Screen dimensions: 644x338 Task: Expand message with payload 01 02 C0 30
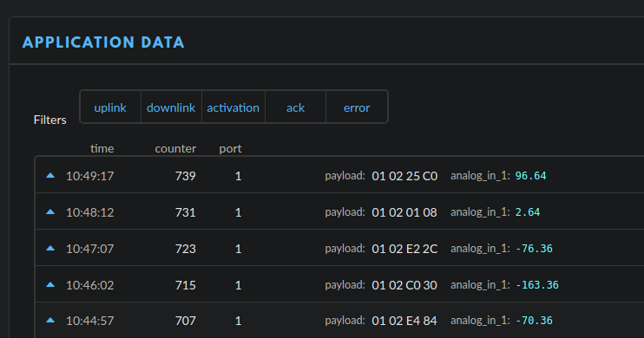(x=339, y=284)
